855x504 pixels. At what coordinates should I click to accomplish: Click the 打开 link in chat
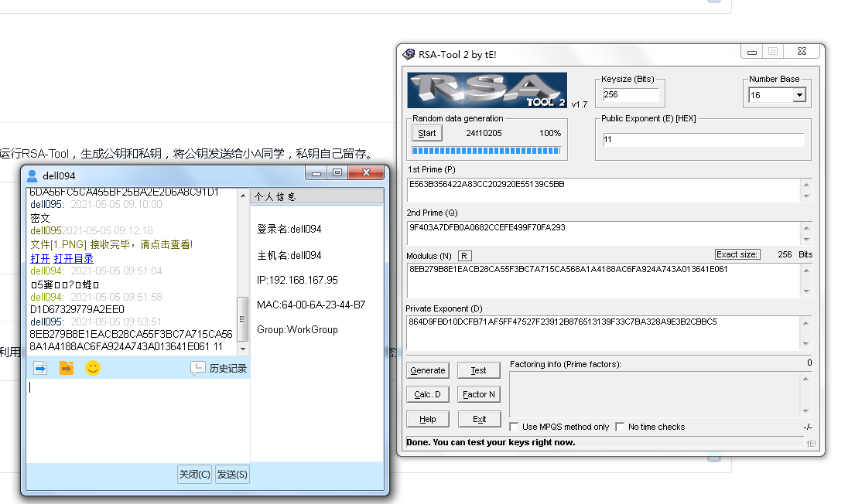point(39,259)
